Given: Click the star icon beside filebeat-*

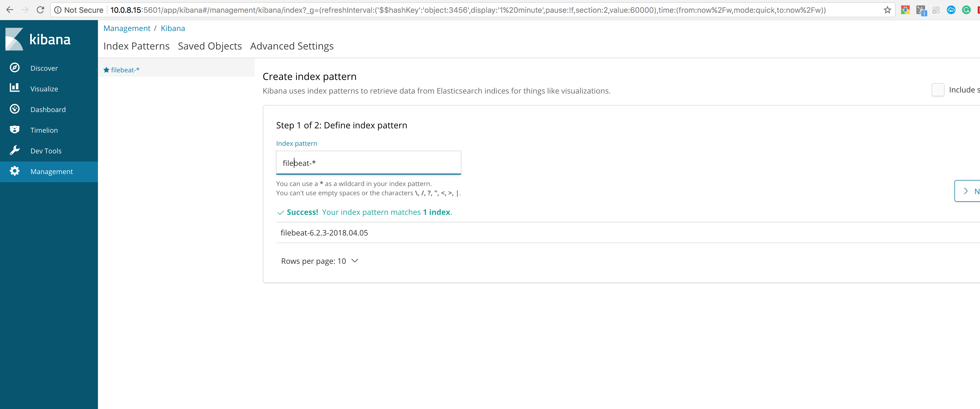Looking at the screenshot, I should [x=107, y=70].
